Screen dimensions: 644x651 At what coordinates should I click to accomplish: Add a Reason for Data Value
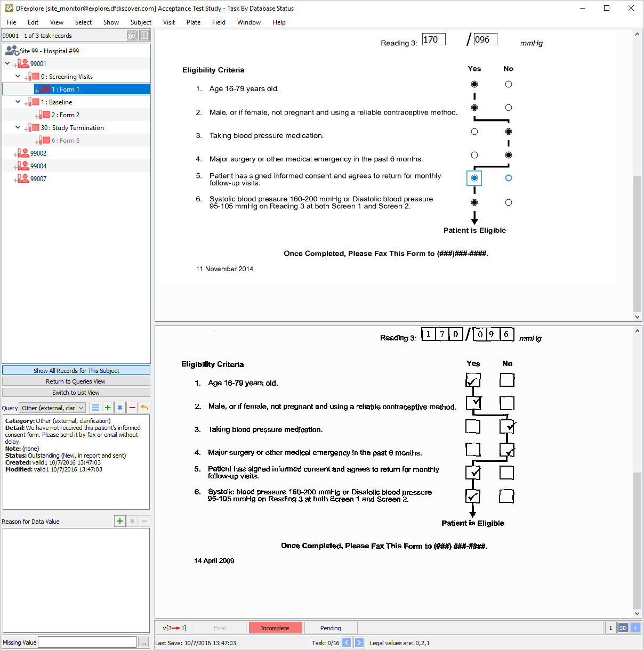point(120,521)
